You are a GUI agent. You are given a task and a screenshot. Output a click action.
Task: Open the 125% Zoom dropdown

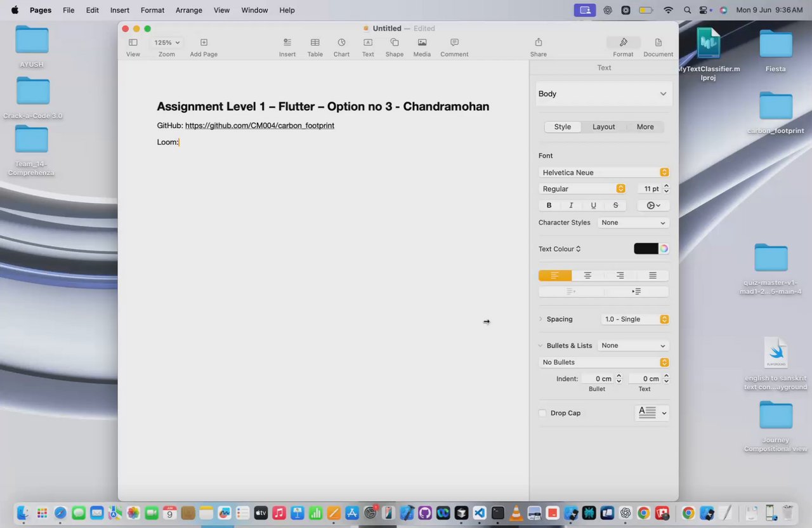(167, 43)
